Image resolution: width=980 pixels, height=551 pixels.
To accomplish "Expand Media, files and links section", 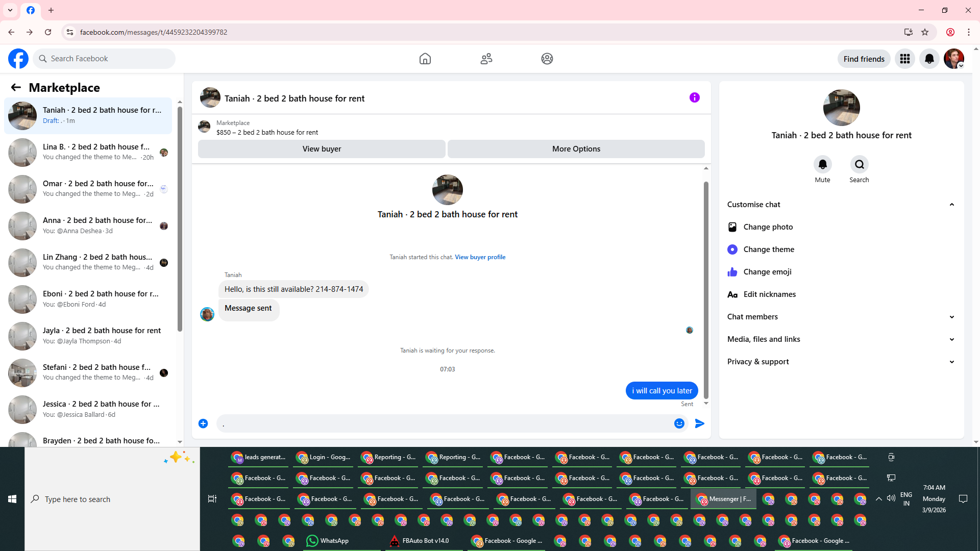I will (x=951, y=339).
